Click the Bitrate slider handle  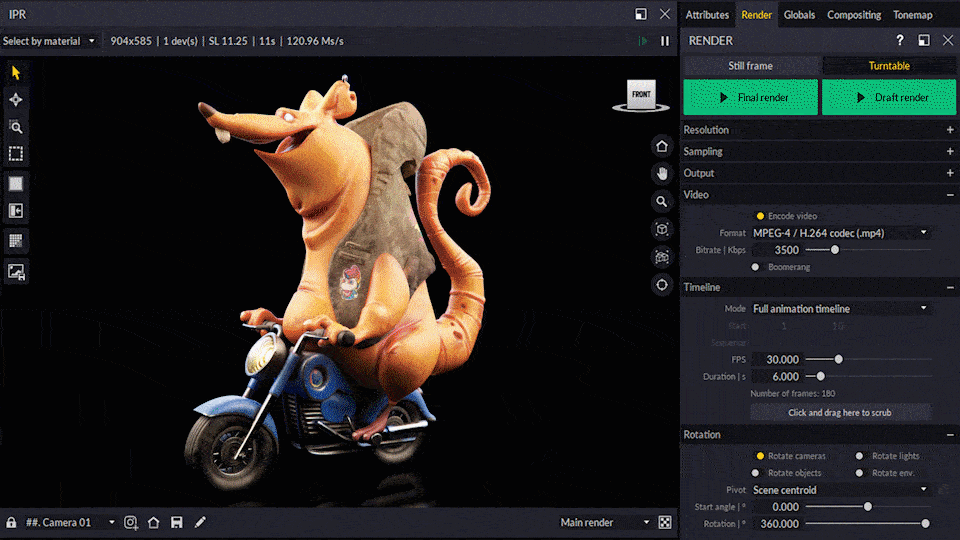pyautogui.click(x=835, y=250)
